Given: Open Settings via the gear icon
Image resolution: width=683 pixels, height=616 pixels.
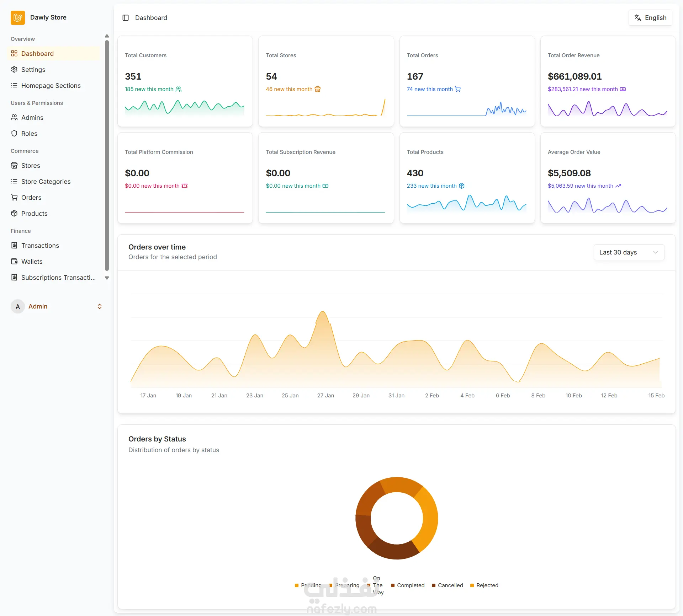Looking at the screenshot, I should (x=14, y=69).
